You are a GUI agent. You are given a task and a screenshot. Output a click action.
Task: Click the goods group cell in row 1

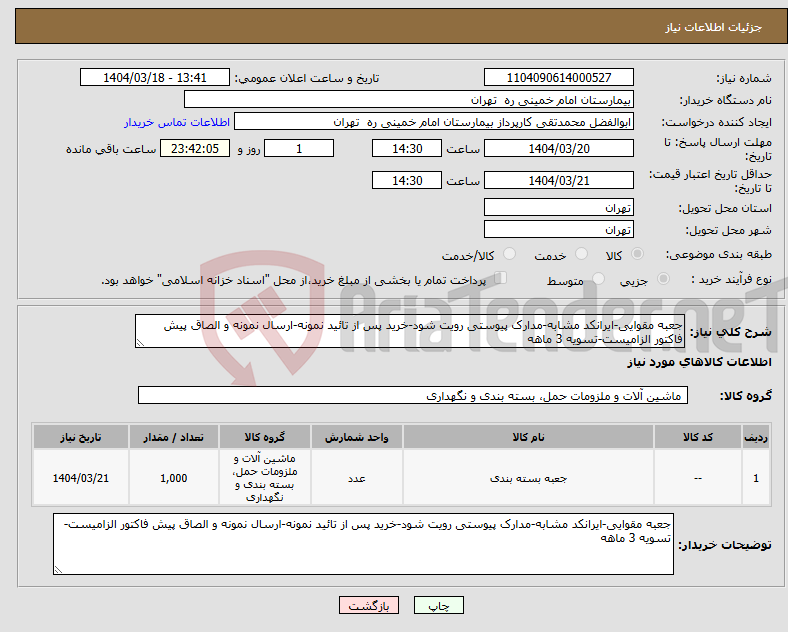(x=265, y=478)
